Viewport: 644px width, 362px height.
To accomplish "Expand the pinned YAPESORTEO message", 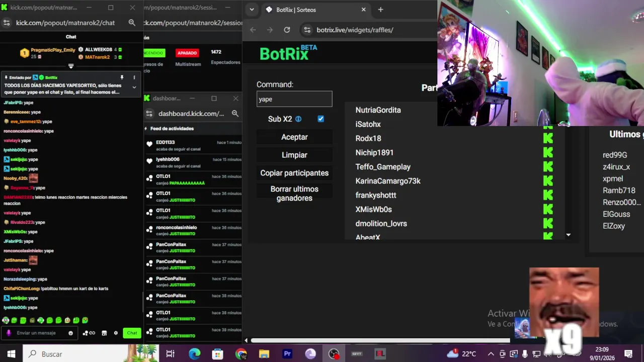I will pos(134,87).
